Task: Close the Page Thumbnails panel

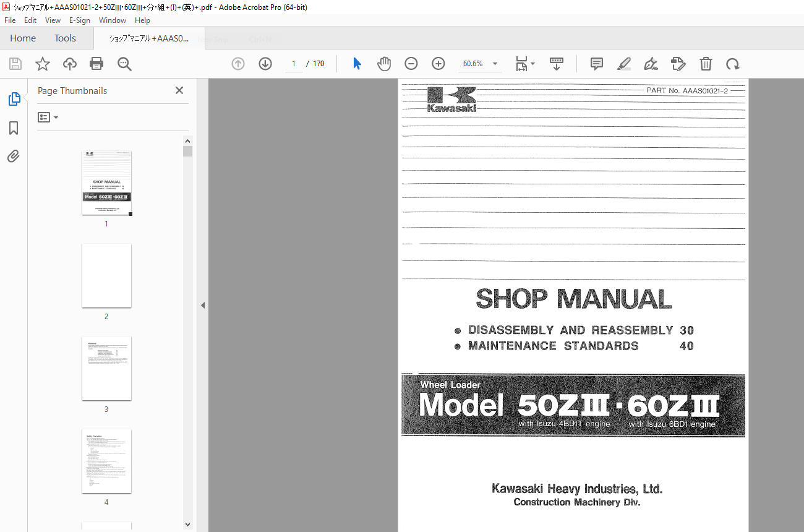Action: (x=179, y=90)
